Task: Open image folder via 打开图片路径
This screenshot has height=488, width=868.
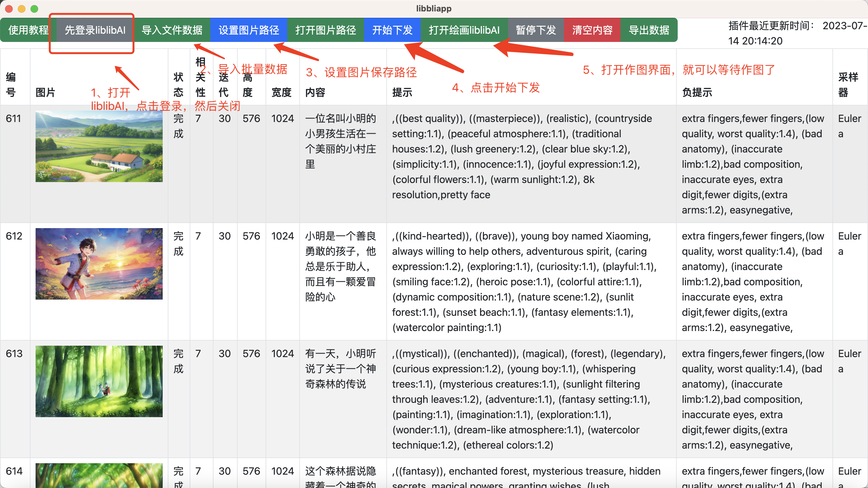Action: click(x=325, y=30)
